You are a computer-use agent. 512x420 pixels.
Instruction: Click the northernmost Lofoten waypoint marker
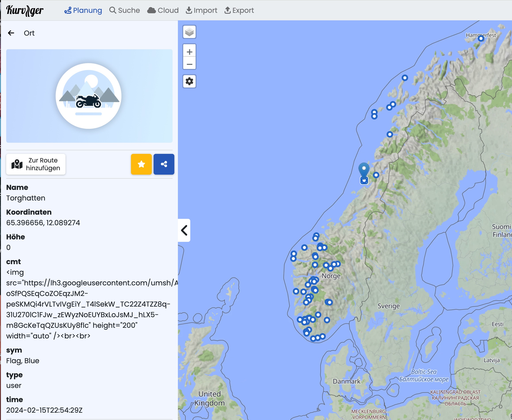point(405,78)
